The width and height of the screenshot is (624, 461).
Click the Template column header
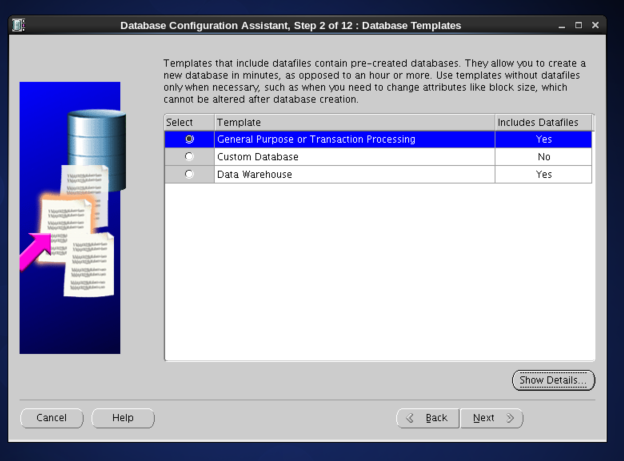pos(354,122)
